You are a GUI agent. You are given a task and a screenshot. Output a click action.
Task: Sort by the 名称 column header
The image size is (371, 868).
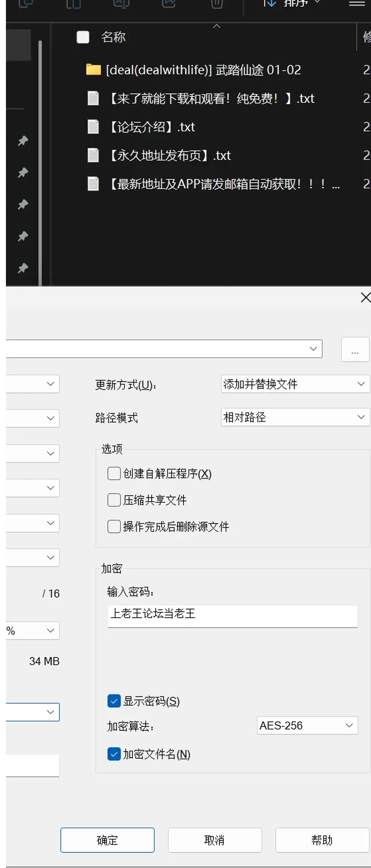point(113,37)
